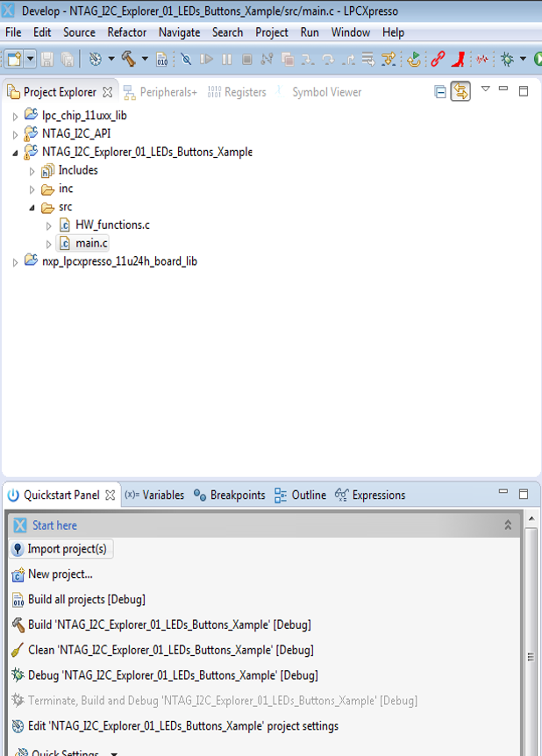Screen dimensions: 542x756
Task: Open Project Explorer View Menu triangle
Action: point(486,89)
